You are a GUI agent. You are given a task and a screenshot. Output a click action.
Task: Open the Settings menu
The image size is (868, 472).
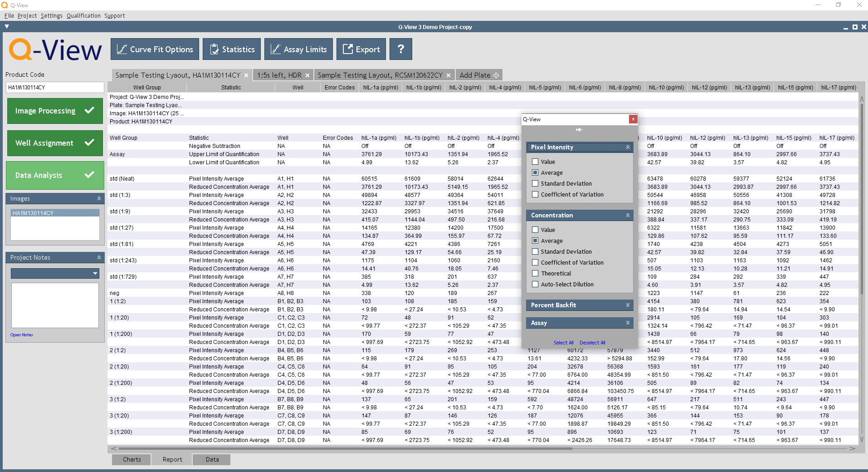click(x=52, y=15)
